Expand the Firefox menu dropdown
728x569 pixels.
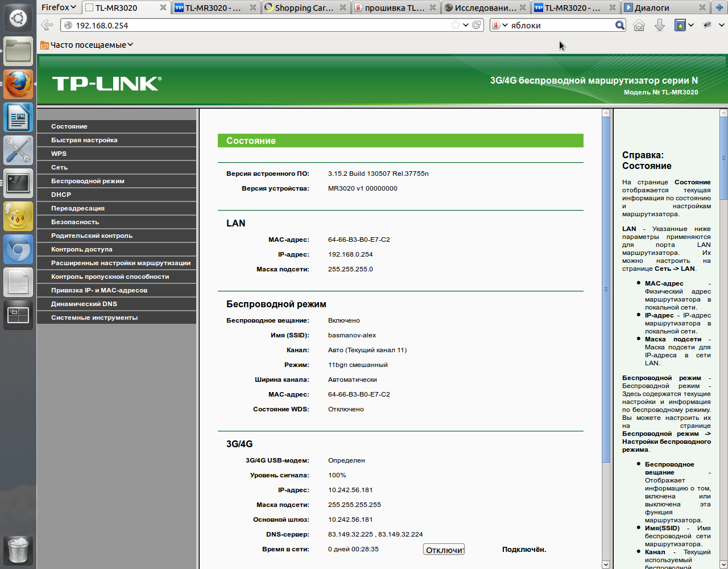tap(59, 7)
